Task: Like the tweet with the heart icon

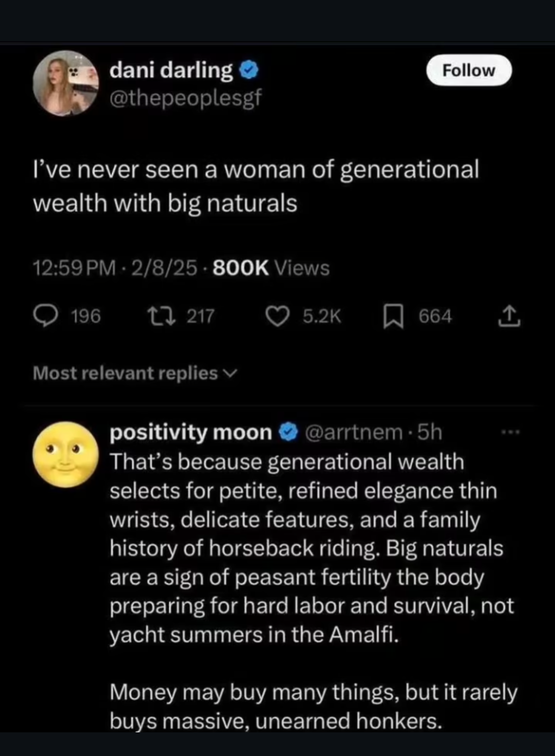Action: pyautogui.click(x=277, y=316)
